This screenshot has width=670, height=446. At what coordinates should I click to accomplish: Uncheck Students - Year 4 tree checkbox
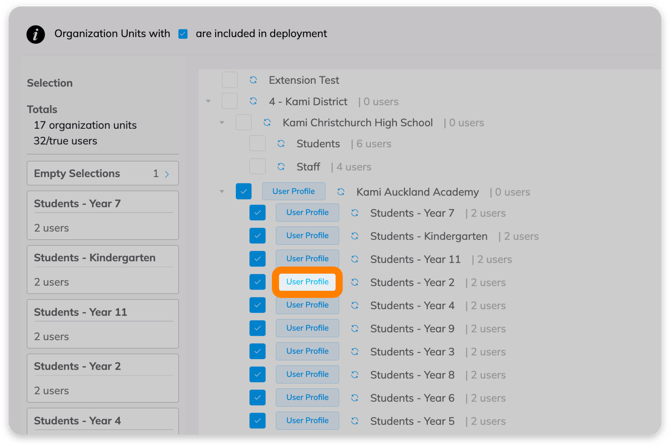pos(257,305)
